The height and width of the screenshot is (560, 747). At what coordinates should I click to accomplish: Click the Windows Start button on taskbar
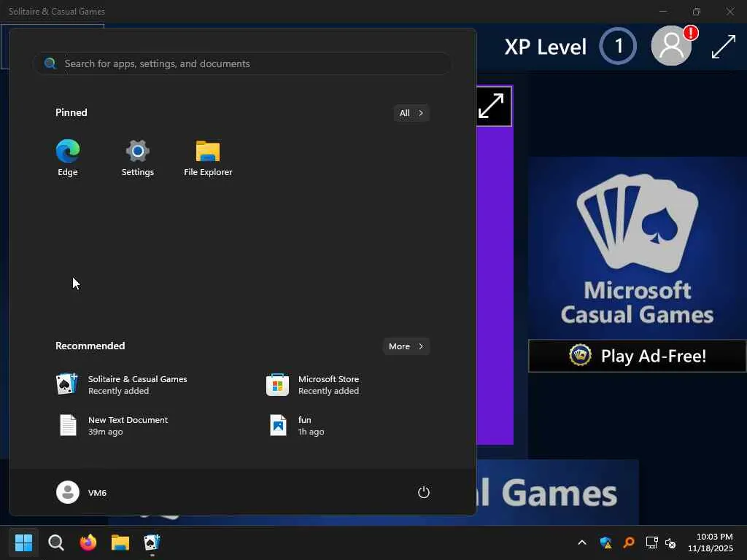pyautogui.click(x=23, y=542)
